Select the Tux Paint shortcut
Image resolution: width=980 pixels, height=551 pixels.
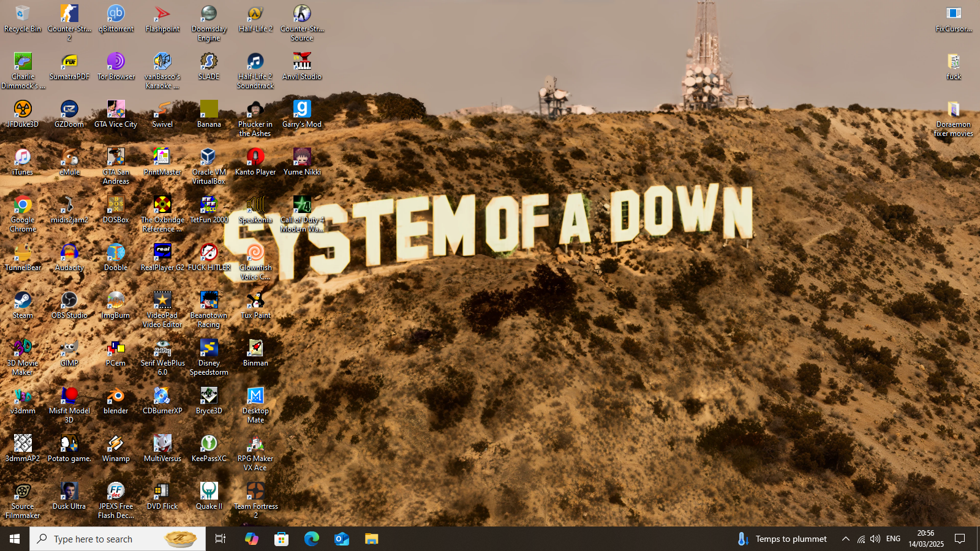click(x=255, y=305)
